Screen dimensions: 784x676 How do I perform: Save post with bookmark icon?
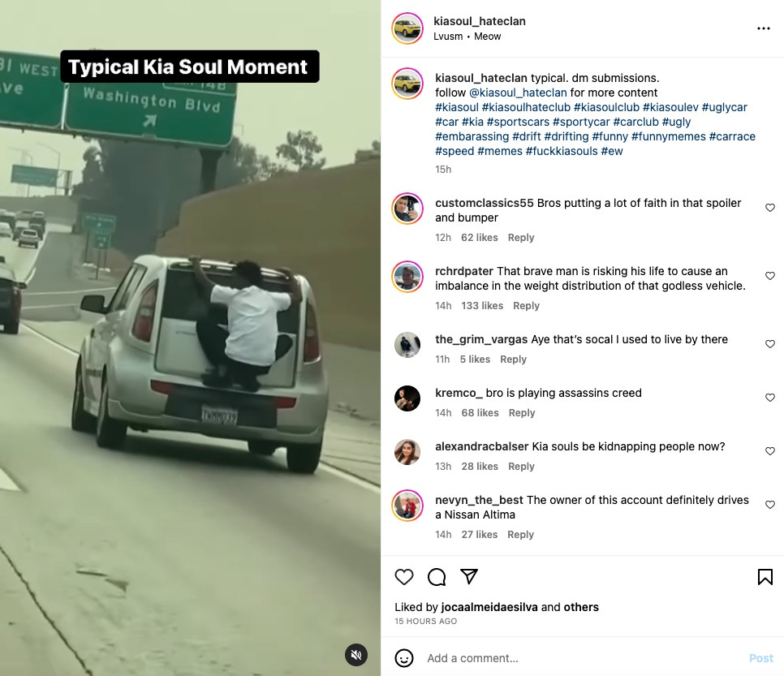[765, 577]
